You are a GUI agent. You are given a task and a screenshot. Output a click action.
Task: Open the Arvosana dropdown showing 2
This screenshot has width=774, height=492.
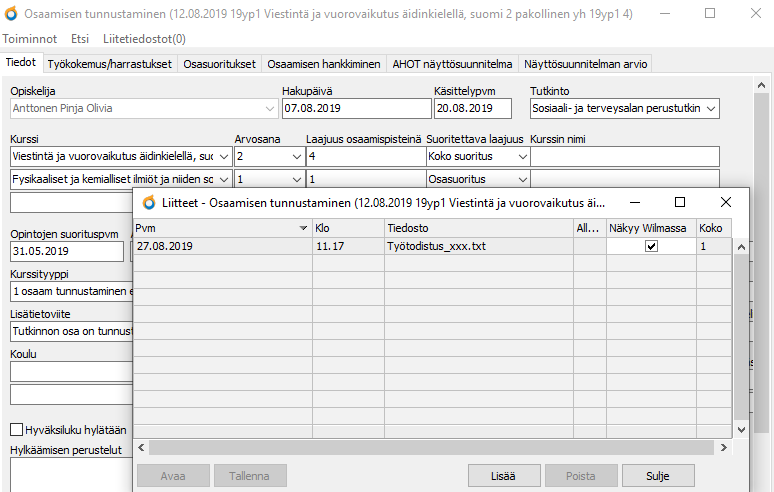coord(294,157)
